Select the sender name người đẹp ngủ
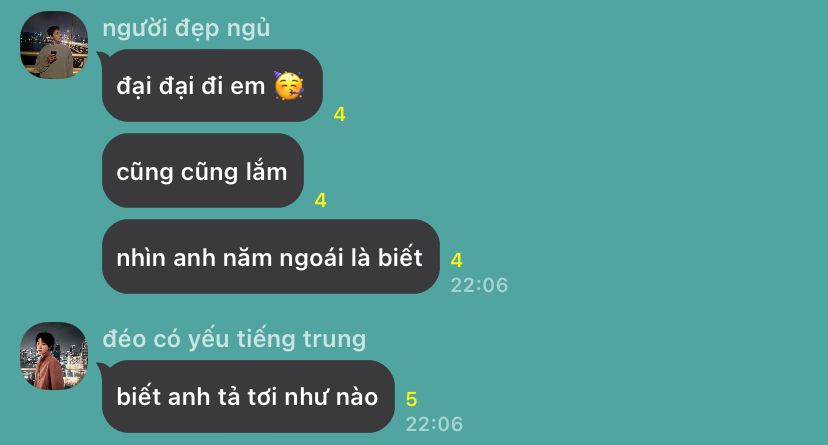Image resolution: width=828 pixels, height=445 pixels. tap(186, 28)
